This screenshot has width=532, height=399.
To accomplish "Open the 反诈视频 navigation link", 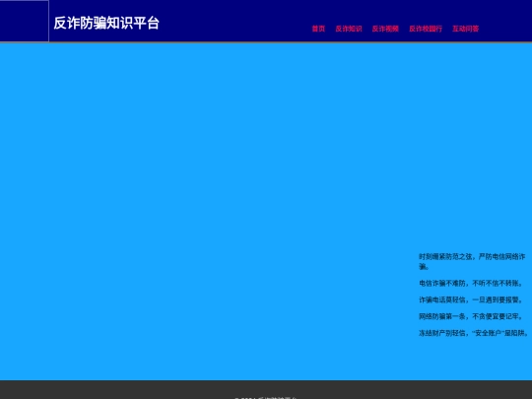I will (x=385, y=29).
